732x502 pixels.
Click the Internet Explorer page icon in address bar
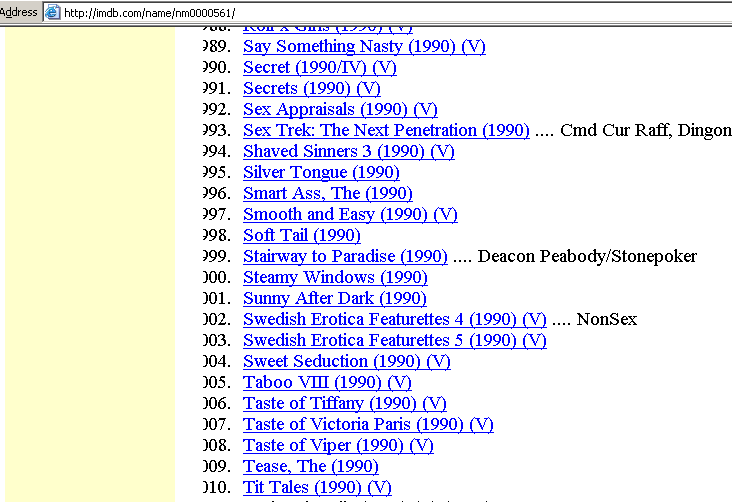(x=52, y=12)
